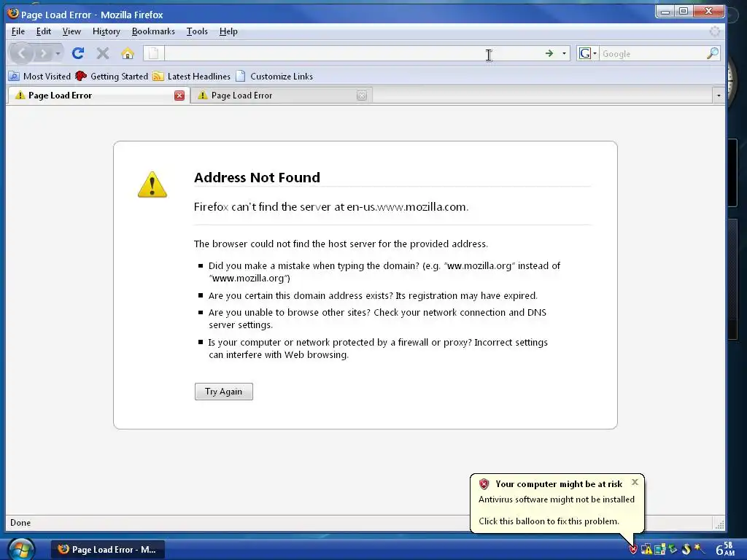Click the green arrows tray icon
This screenshot has width=747, height=560.
point(673,549)
